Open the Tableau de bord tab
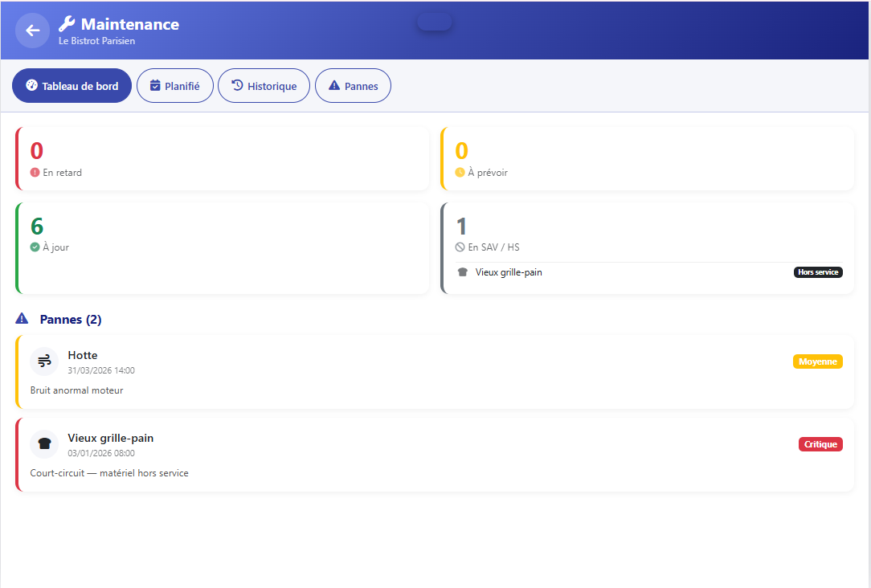Viewport: 871px width, 588px height. click(72, 86)
